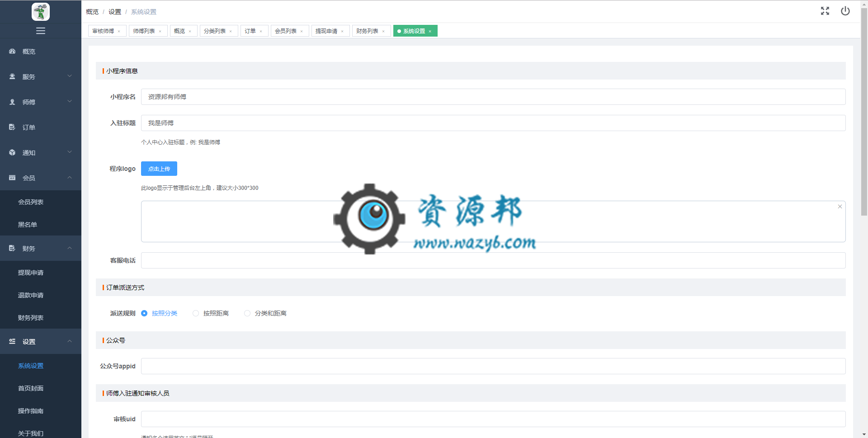Open 概览 in the breadcrumb

click(92, 12)
